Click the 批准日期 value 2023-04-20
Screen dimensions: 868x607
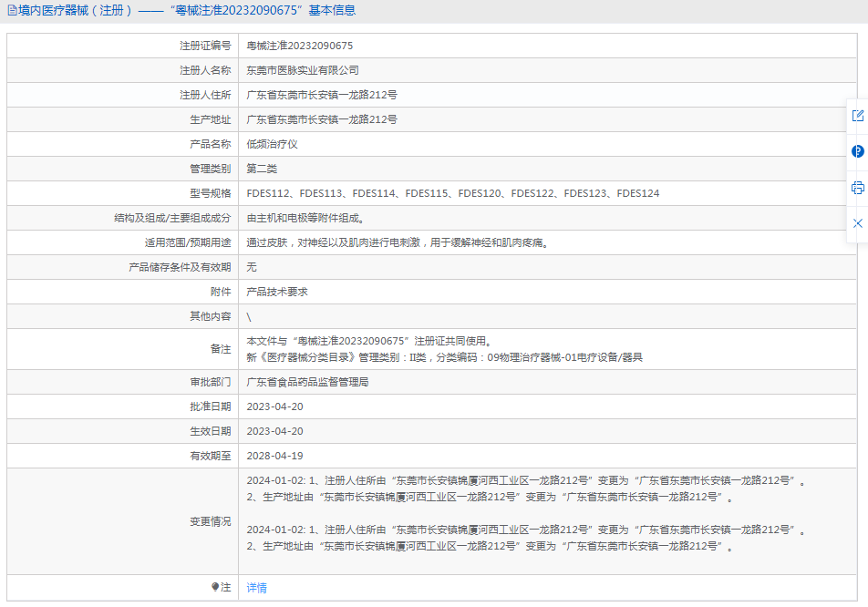click(274, 406)
